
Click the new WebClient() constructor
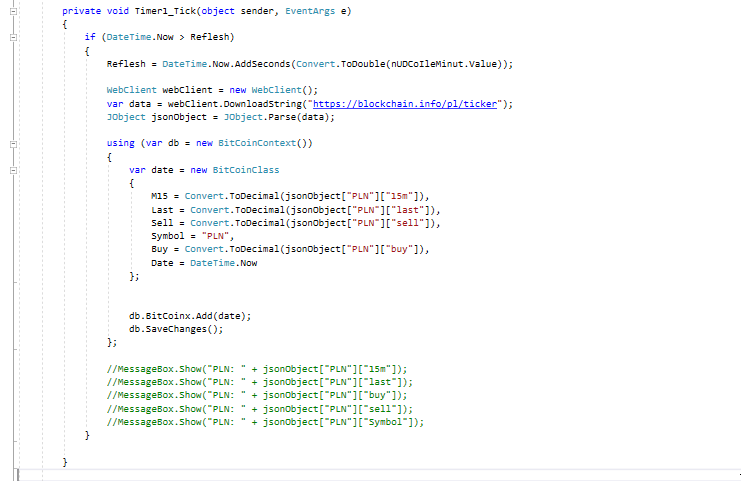[x=274, y=90]
